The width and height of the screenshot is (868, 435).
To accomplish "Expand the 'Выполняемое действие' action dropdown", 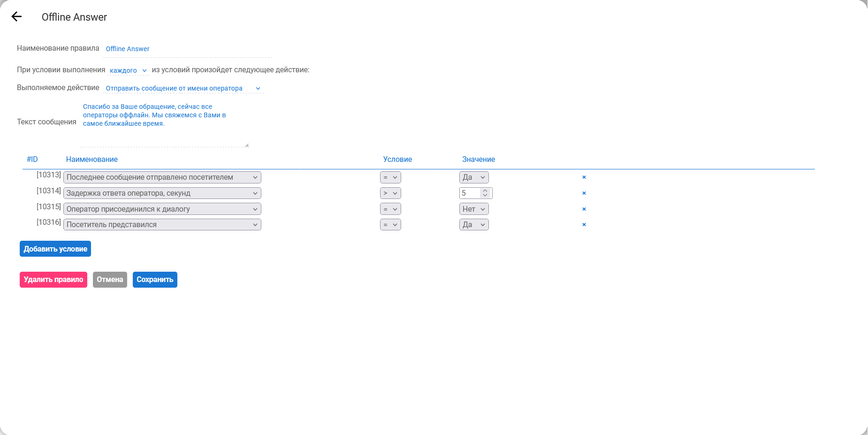I will 183,88.
